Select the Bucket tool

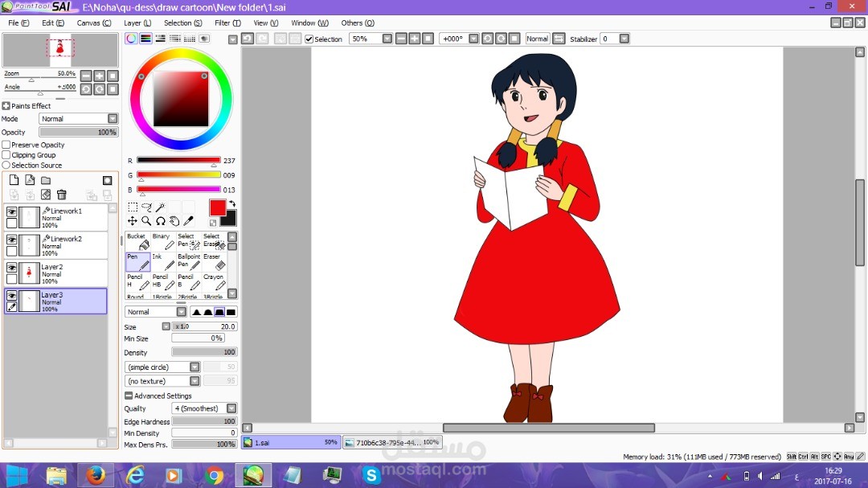[x=138, y=241]
